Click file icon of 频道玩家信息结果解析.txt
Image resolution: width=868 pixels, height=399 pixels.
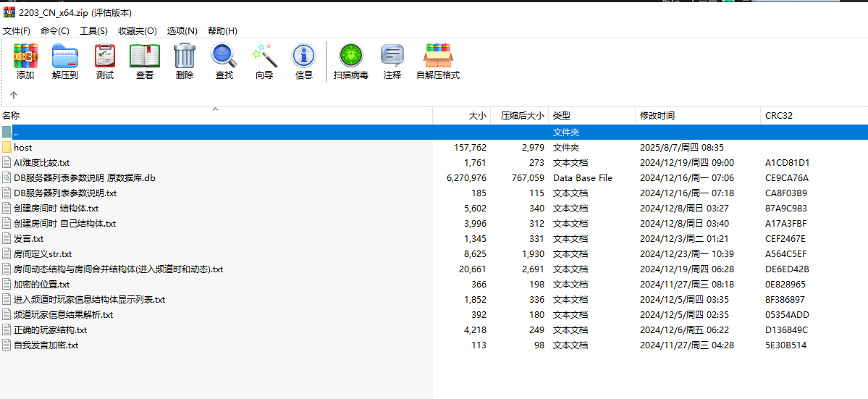click(x=7, y=314)
